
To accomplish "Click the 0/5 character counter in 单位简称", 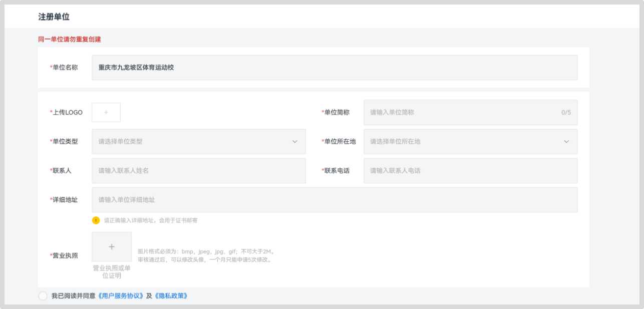I will click(x=566, y=113).
